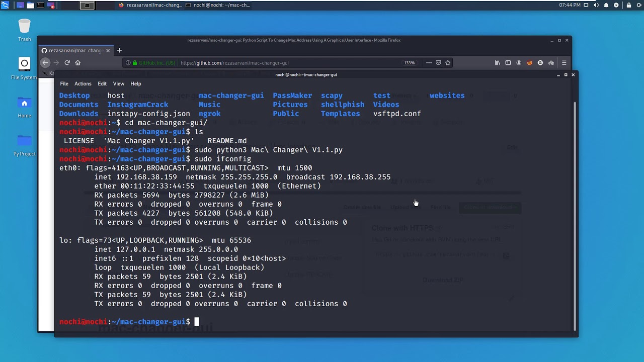644x362 pixels.
Task: Click 'PassMaker' directory in terminal listing
Action: [x=292, y=96]
